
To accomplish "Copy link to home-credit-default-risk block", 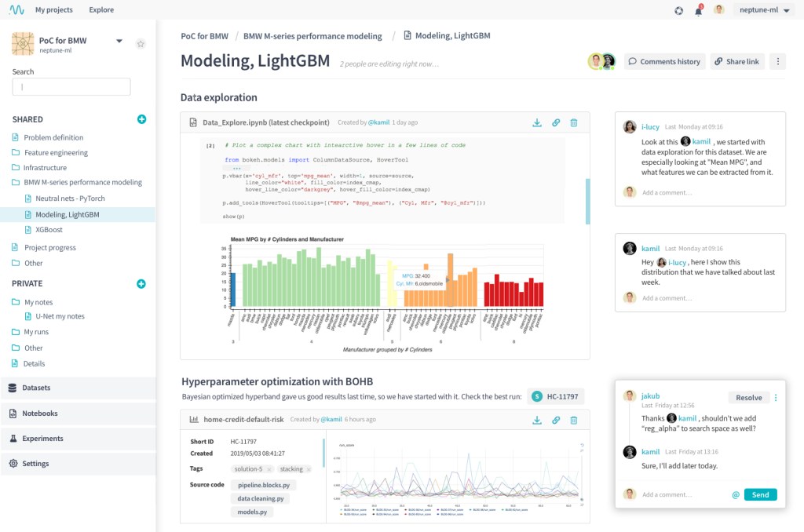I will 556,421.
